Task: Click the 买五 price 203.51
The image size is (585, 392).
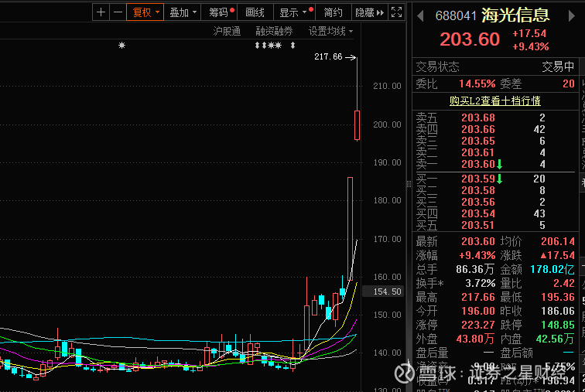Action: coord(478,226)
